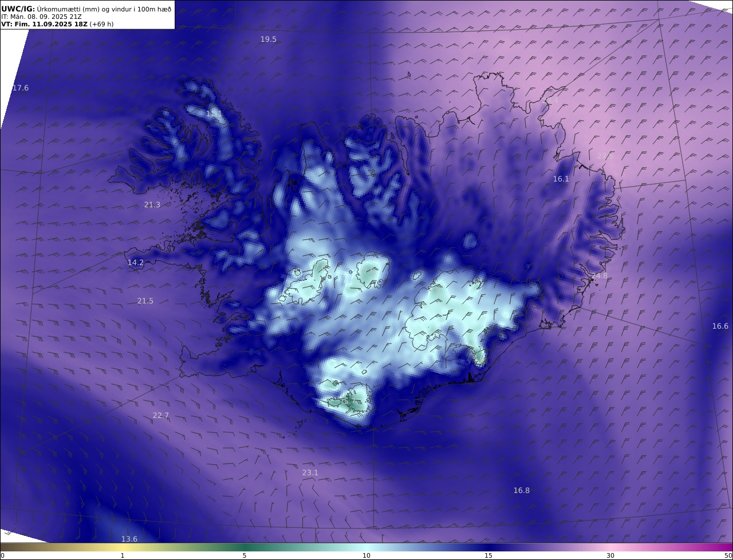Click the colorbar tick label 10

(366, 555)
